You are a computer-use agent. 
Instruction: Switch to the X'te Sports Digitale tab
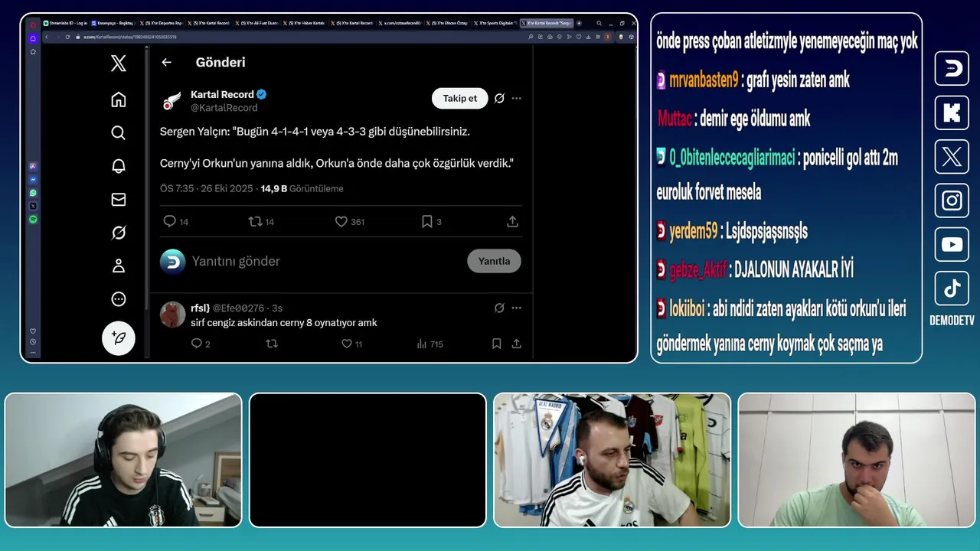pos(495,23)
